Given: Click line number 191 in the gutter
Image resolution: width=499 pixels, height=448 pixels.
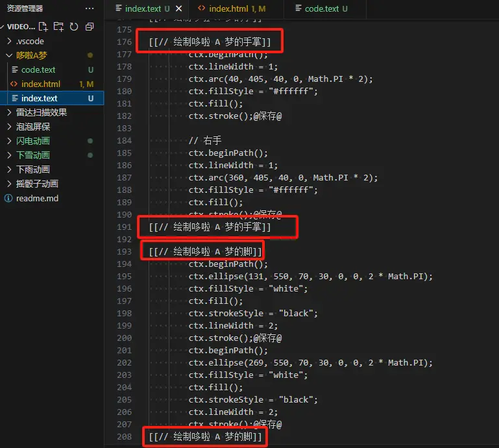Looking at the screenshot, I should click(x=124, y=227).
